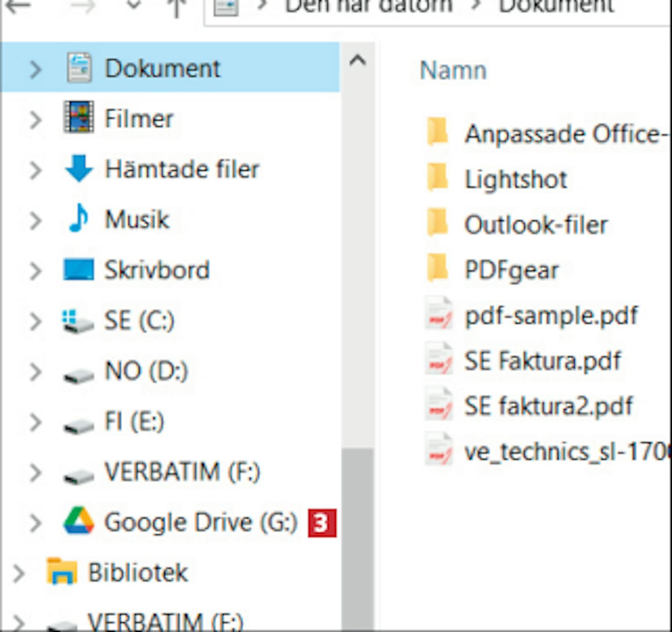Sort by the Namn column header
The width and height of the screenshot is (672, 632).
point(453,71)
